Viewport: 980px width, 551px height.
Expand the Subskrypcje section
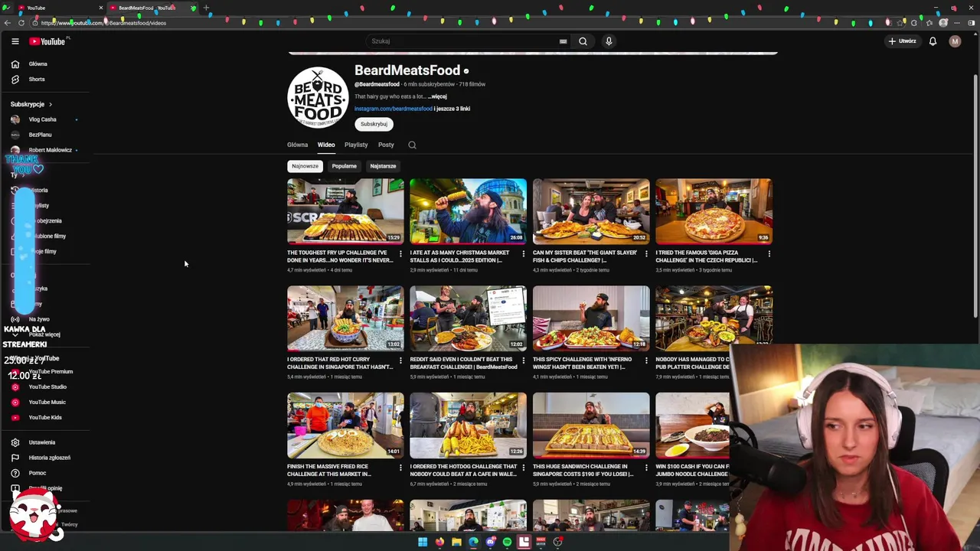point(31,104)
